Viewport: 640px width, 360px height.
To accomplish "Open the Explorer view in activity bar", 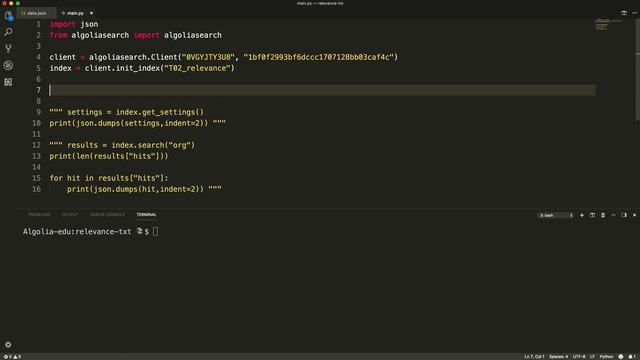I will 8,16.
